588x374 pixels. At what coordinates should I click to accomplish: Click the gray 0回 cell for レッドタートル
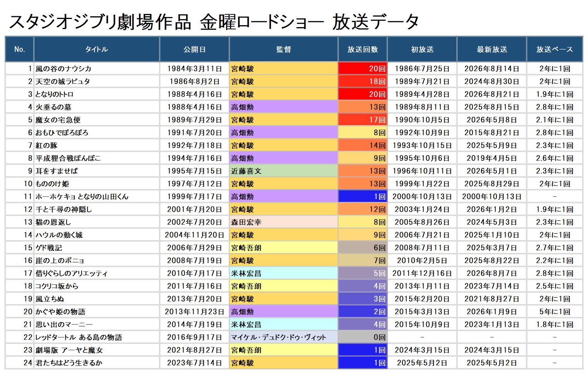click(363, 337)
